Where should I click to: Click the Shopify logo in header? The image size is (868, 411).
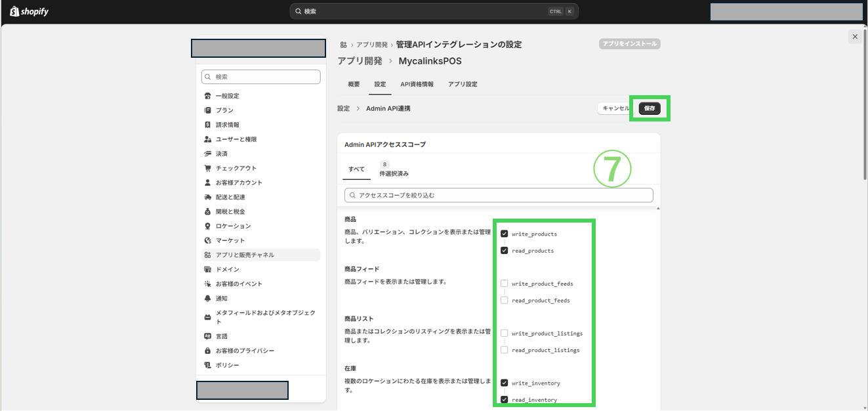29,11
